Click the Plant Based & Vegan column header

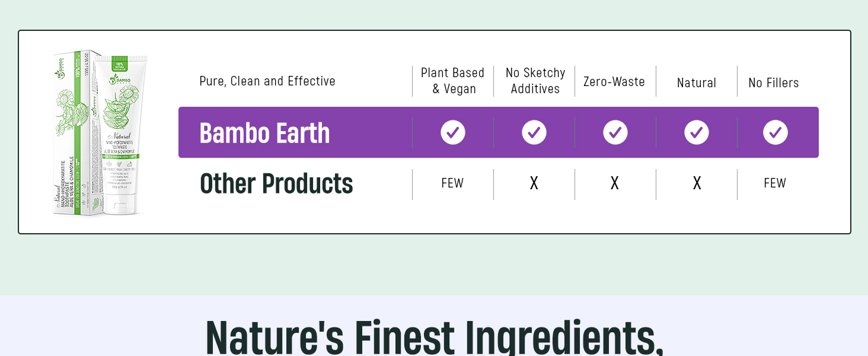[453, 81]
